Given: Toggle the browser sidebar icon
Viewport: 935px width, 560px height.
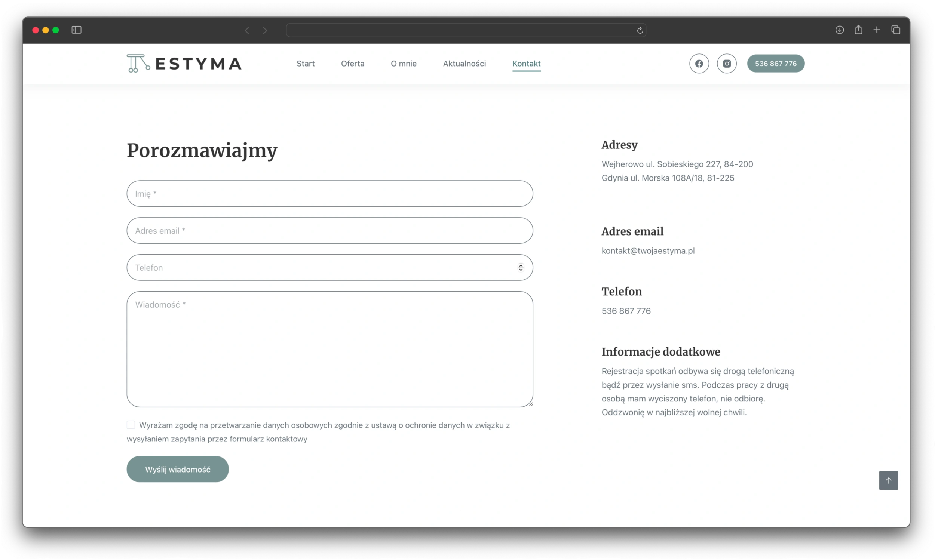Looking at the screenshot, I should 77,30.
